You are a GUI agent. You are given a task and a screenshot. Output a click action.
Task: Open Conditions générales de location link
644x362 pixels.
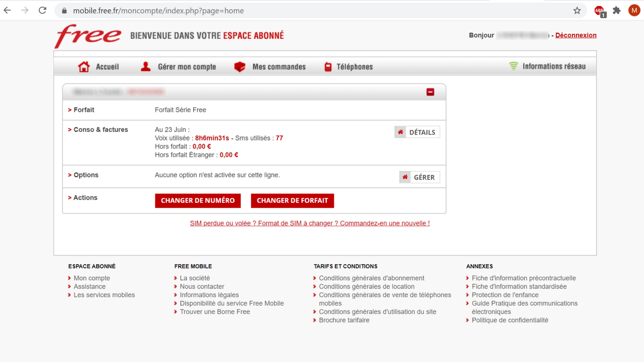pos(367,286)
